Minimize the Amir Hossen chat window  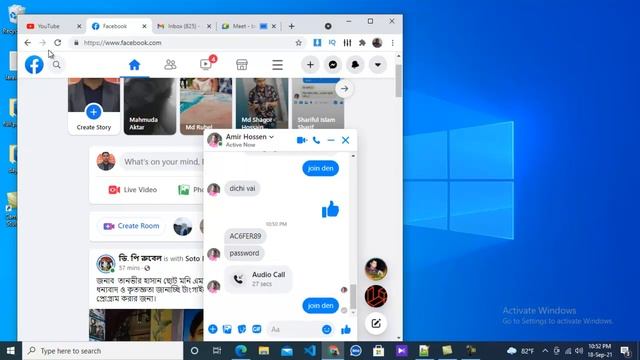coord(331,140)
